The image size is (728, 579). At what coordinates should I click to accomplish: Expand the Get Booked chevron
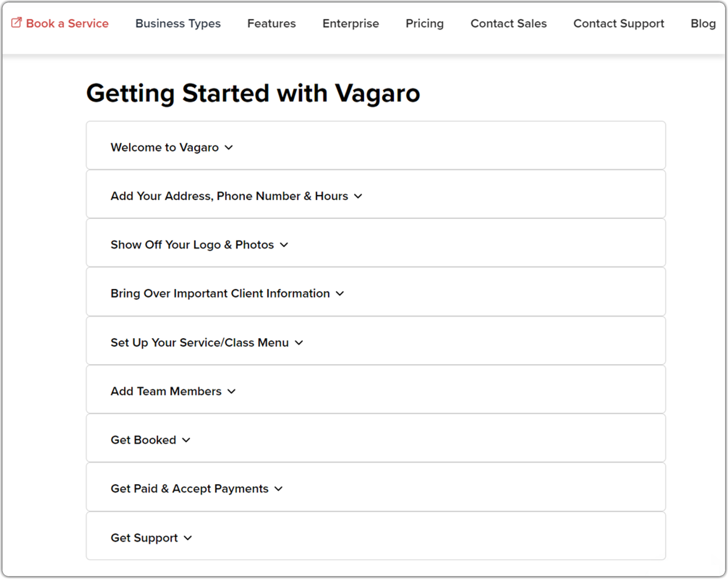pos(186,440)
